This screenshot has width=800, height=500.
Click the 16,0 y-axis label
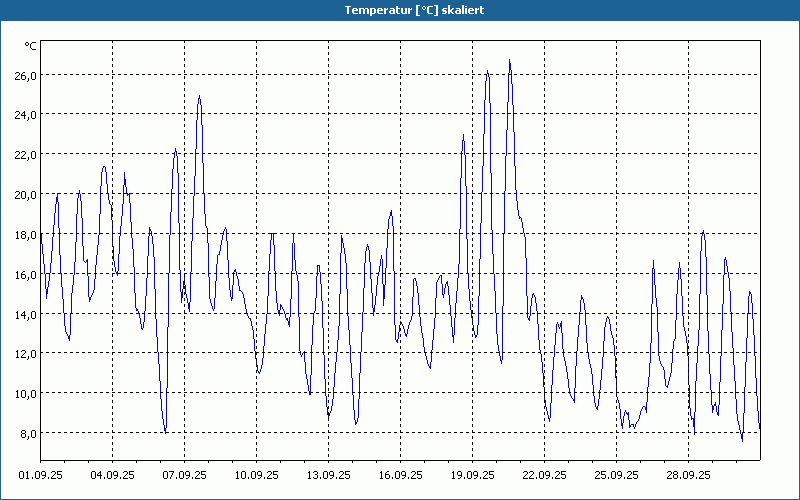click(25, 274)
